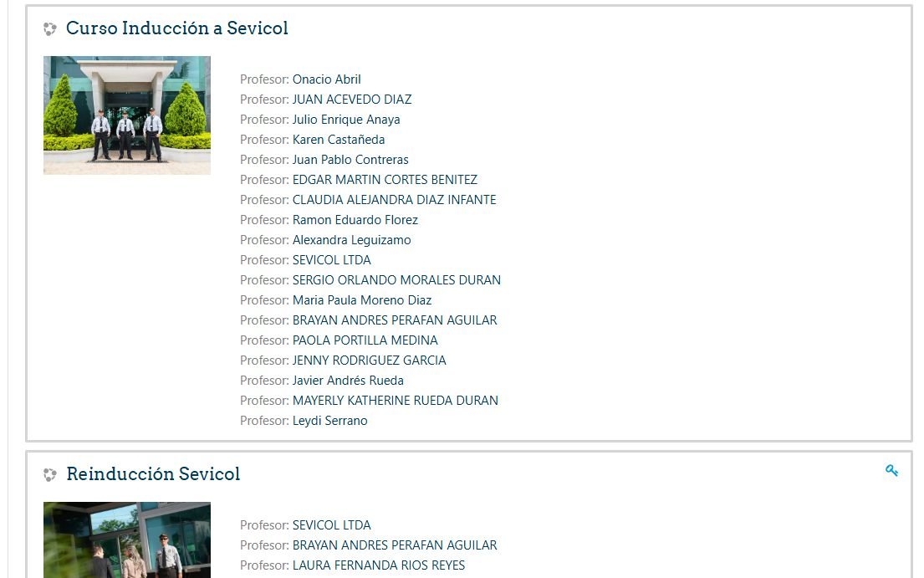Click LAURA FERNANDA RIOS REYES
Image resolution: width=924 pixels, height=578 pixels.
pyautogui.click(x=378, y=565)
